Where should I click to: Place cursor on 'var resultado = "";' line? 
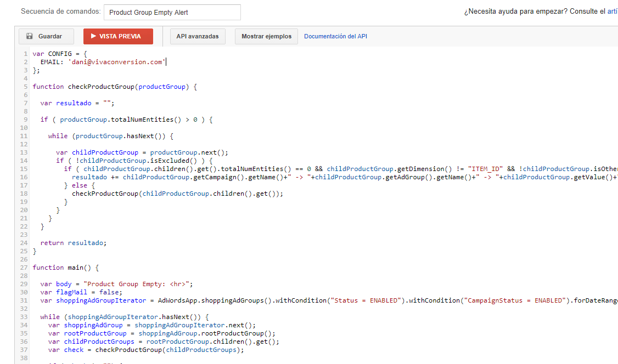click(x=77, y=103)
